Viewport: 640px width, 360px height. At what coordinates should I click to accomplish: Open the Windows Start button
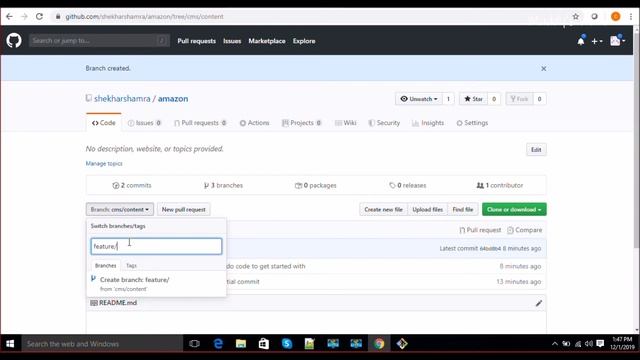[x=10, y=344]
